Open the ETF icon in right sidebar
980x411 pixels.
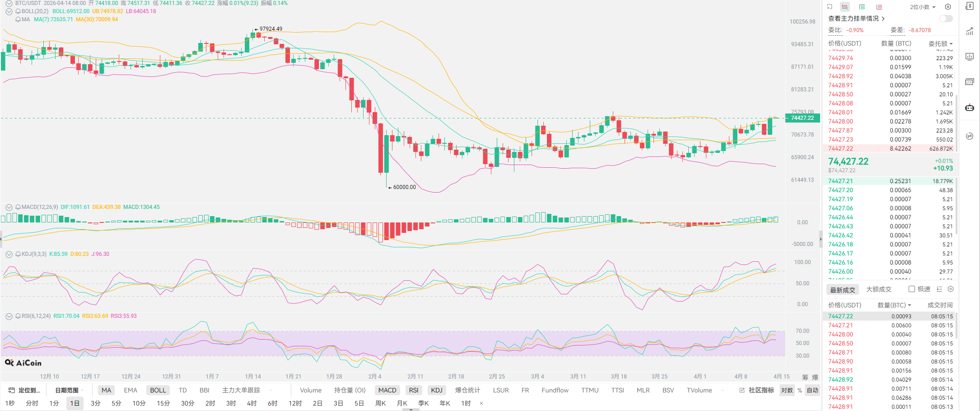click(x=969, y=82)
